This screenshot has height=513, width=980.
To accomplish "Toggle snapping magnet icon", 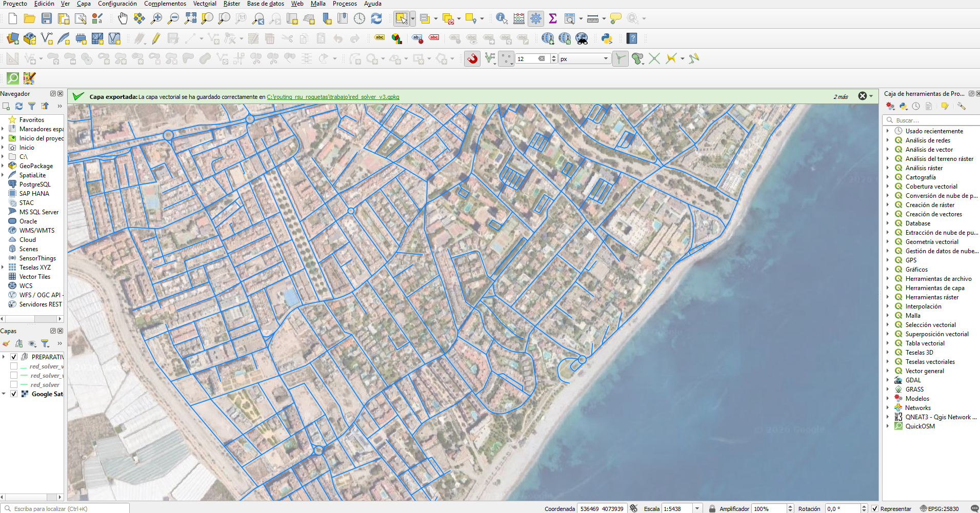I will coord(472,59).
